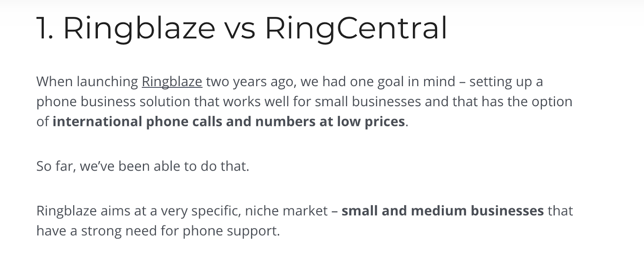Click the words When launching

click(87, 82)
